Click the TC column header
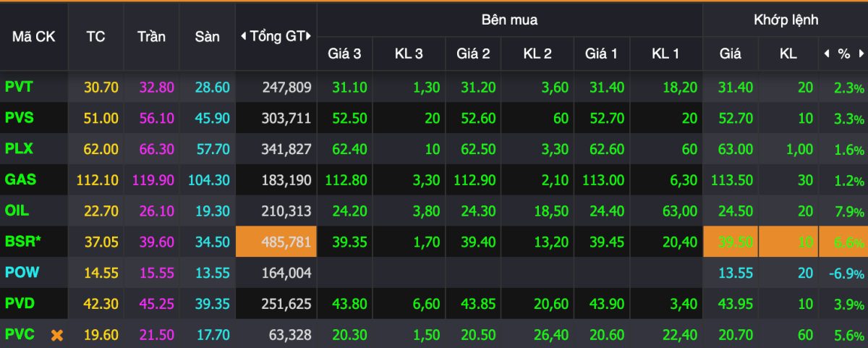The width and height of the screenshot is (868, 348). 95,36
